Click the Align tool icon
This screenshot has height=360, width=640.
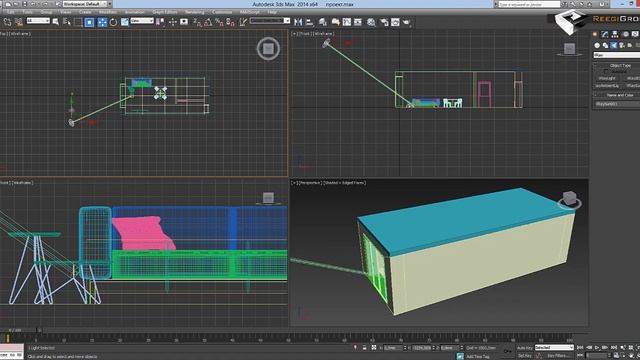click(x=309, y=22)
